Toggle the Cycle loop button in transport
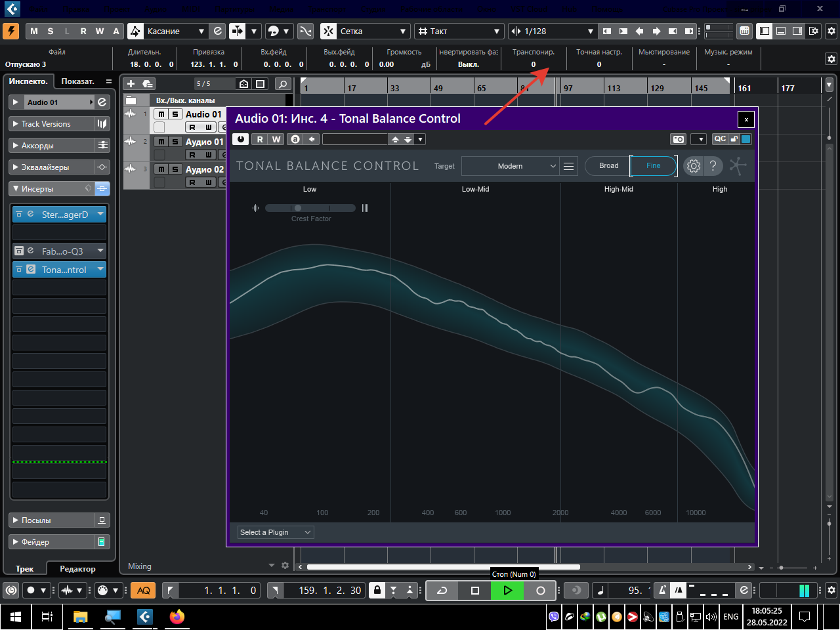 point(442,591)
